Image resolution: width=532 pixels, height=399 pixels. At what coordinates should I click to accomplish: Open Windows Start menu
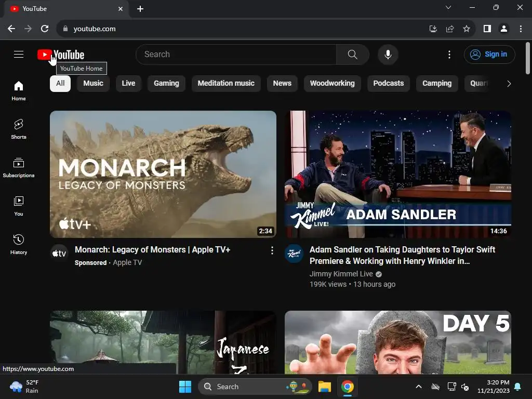pos(185,387)
